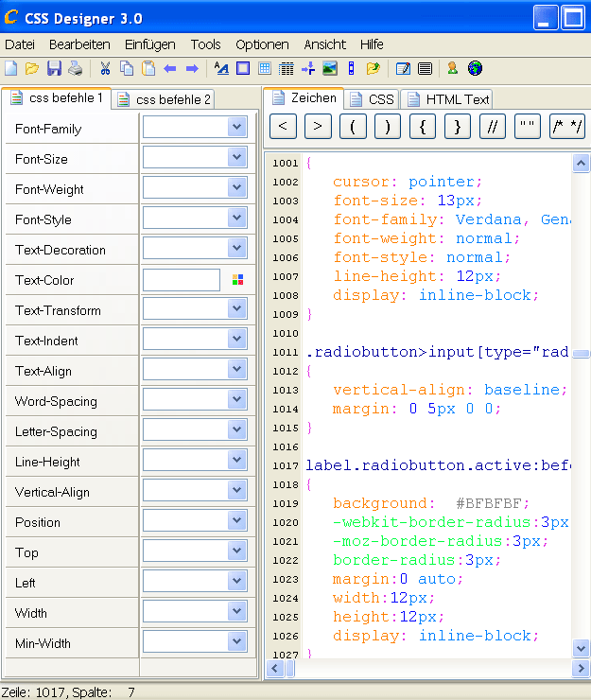Cut selection with scissors icon
Viewport: 591px width, 700px height.
[x=105, y=68]
